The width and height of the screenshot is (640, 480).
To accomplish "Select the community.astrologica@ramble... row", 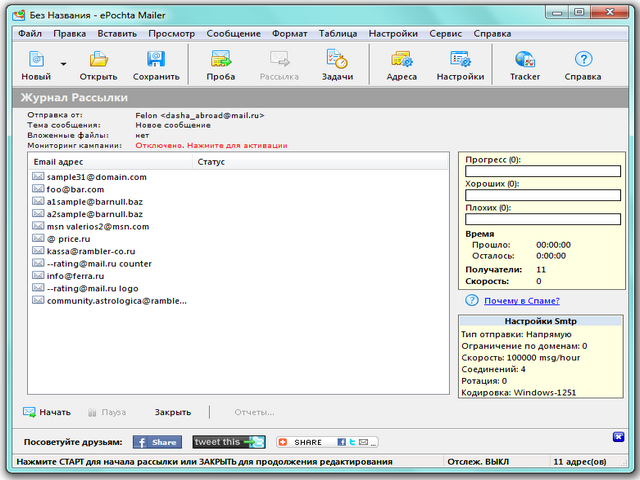I will point(117,301).
